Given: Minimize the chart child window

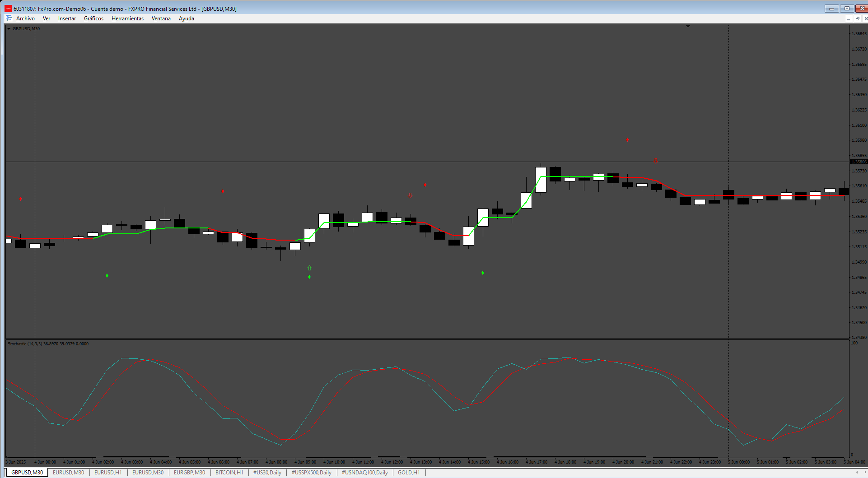Looking at the screenshot, I should [849, 19].
